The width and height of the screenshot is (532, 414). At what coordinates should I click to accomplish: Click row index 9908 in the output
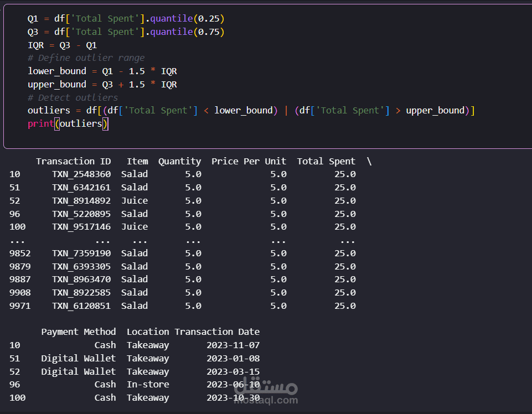(x=20, y=292)
